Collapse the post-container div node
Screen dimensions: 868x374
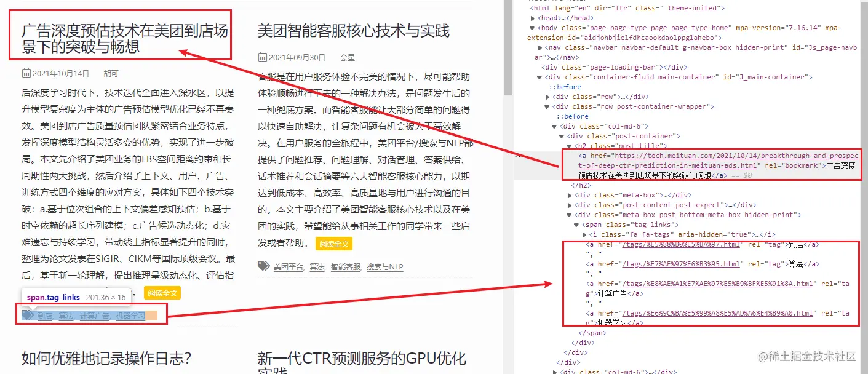pyautogui.click(x=562, y=136)
